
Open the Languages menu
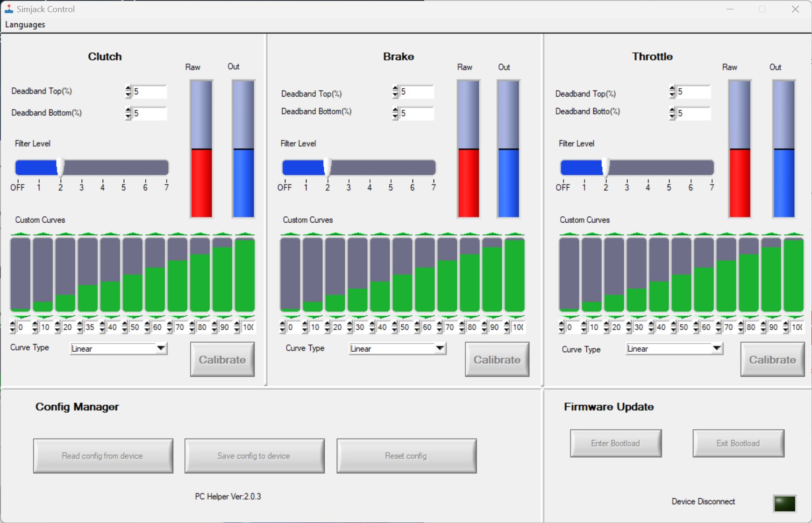tap(25, 25)
